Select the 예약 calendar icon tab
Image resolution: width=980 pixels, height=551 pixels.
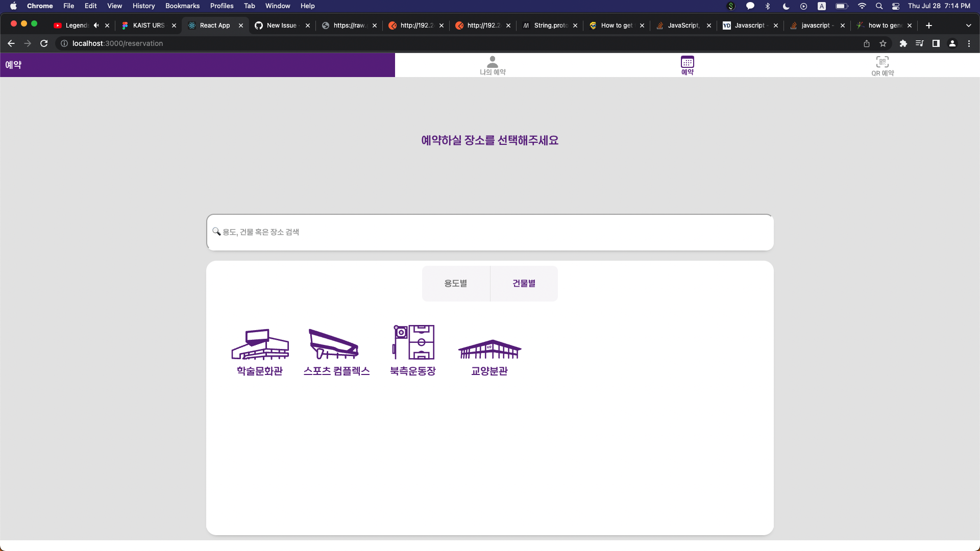pyautogui.click(x=688, y=65)
